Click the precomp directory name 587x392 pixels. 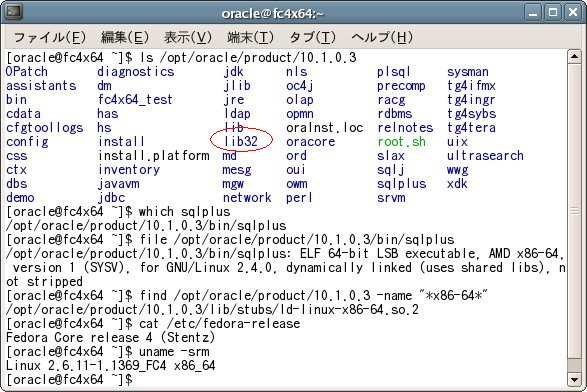click(x=401, y=86)
